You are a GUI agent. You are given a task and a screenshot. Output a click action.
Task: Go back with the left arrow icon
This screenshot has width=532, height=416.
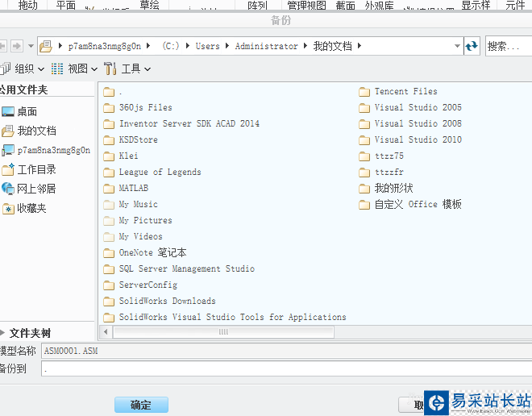coord(2,46)
